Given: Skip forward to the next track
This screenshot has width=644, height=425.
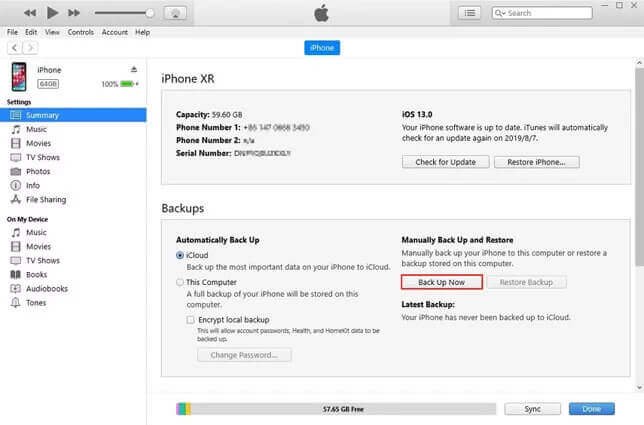Looking at the screenshot, I should point(75,13).
